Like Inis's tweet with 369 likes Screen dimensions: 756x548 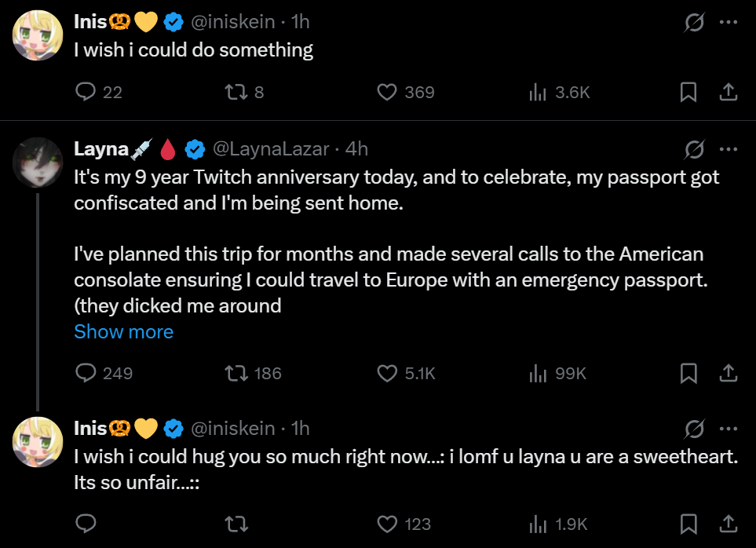point(386,93)
